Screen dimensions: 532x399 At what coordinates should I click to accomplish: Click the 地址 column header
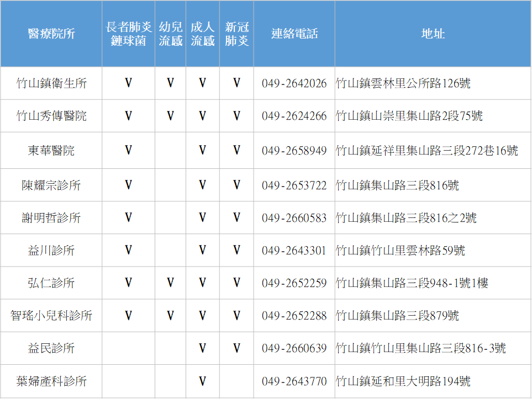(x=433, y=34)
